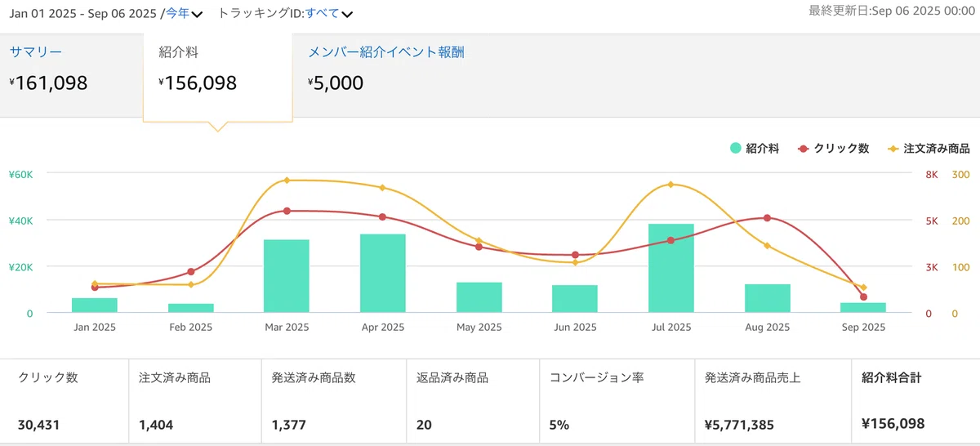Click the Apr 2025 bar

click(383, 274)
